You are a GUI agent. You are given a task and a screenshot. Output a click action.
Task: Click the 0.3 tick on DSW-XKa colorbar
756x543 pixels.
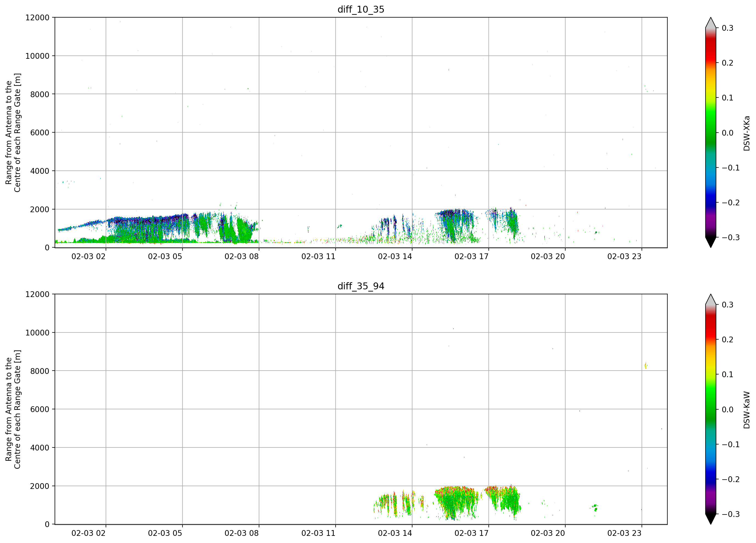728,28
